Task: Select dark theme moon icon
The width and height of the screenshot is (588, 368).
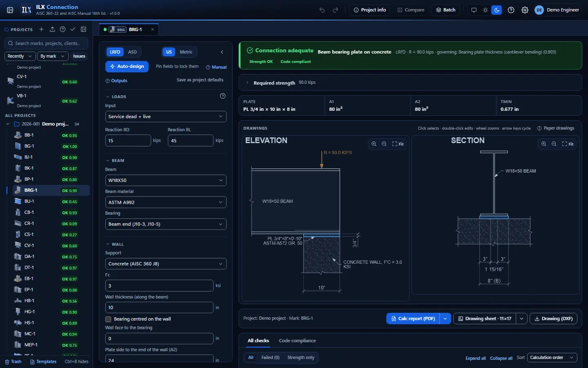Action: 497,10
